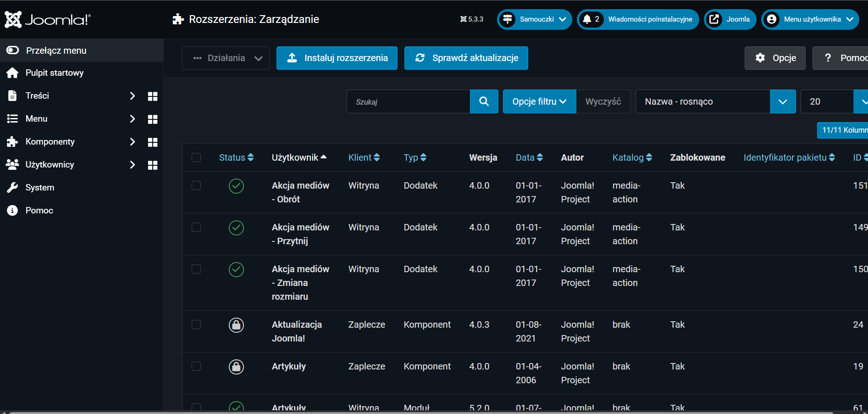Click the lock icon in the Artykuły row
Viewport: 868px width, 414px height.
tap(236, 367)
